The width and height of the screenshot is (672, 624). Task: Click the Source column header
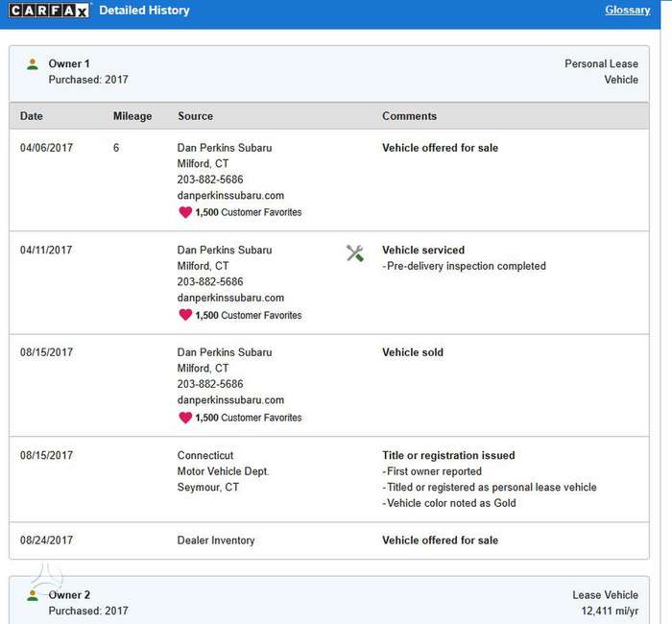196,116
